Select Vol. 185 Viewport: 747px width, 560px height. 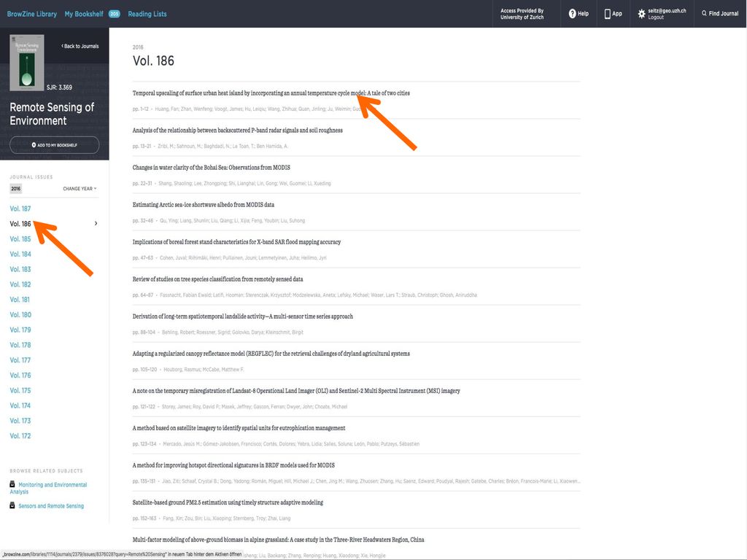[20, 239]
